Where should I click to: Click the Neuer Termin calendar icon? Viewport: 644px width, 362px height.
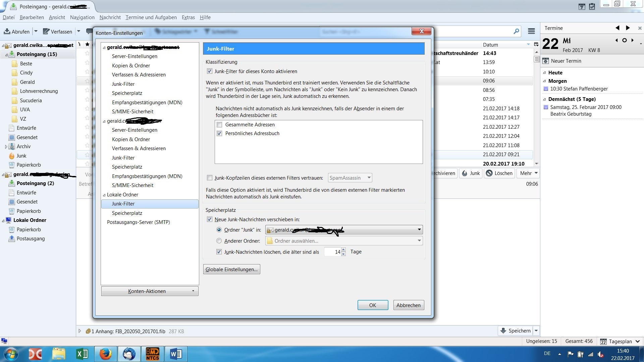pos(546,61)
